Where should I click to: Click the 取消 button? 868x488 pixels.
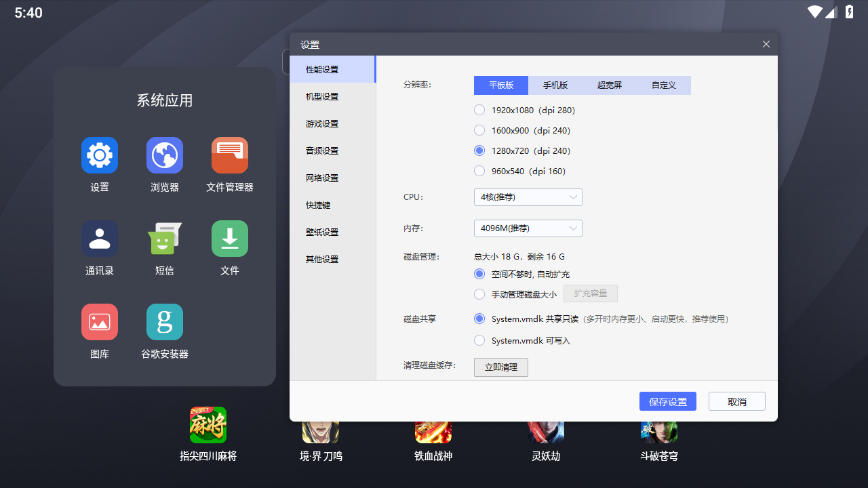point(736,401)
